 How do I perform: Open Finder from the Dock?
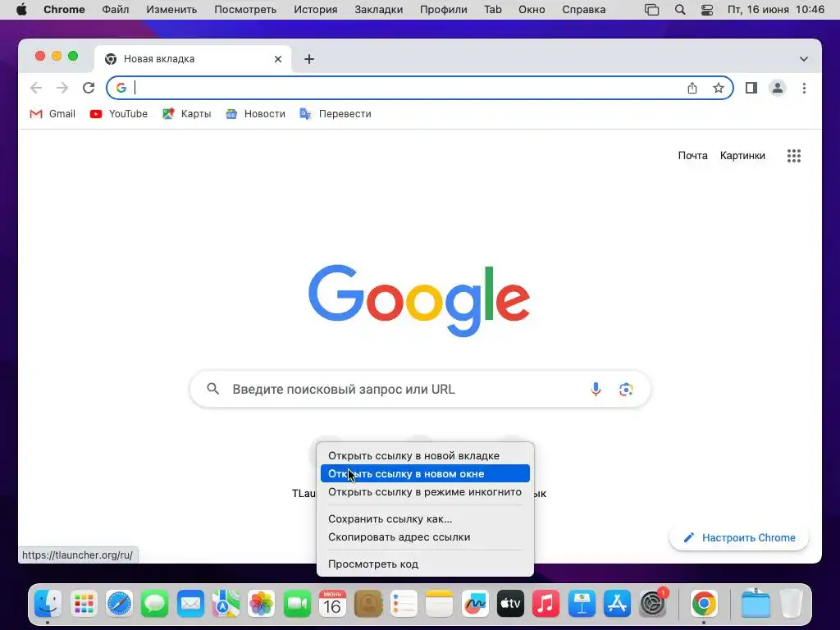pyautogui.click(x=48, y=604)
